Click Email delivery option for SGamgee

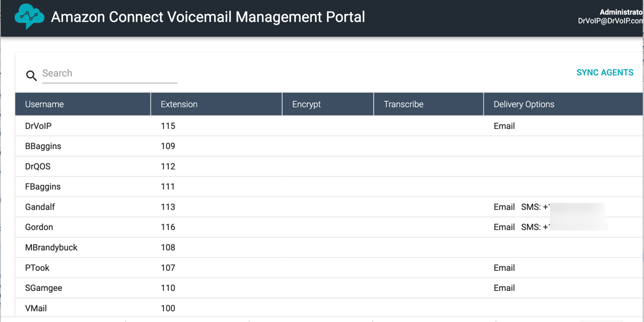504,288
